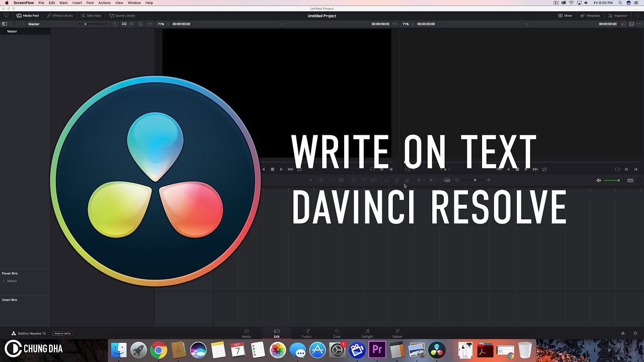Open the Insert menu
This screenshot has height=362, width=644.
click(x=77, y=3)
